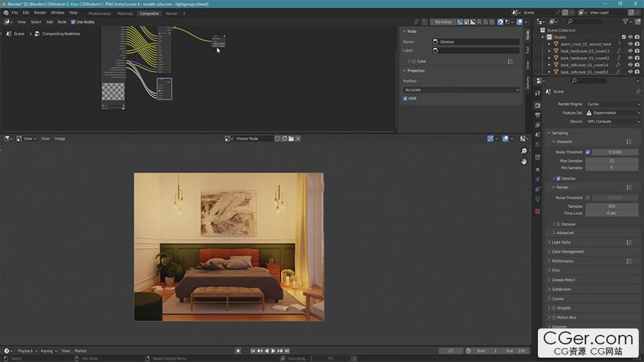644x362 pixels.
Task: Click the Max Samples field
Action: click(x=611, y=160)
